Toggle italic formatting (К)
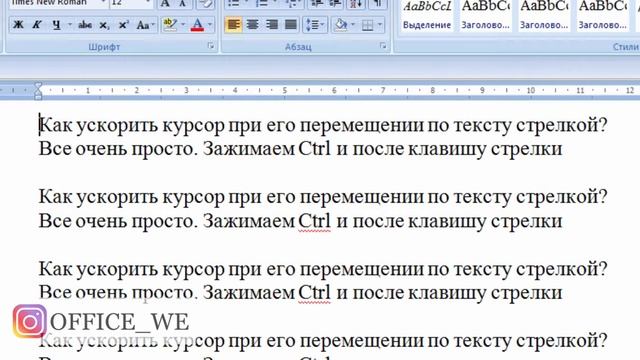The height and width of the screenshot is (360, 640). 37,25
